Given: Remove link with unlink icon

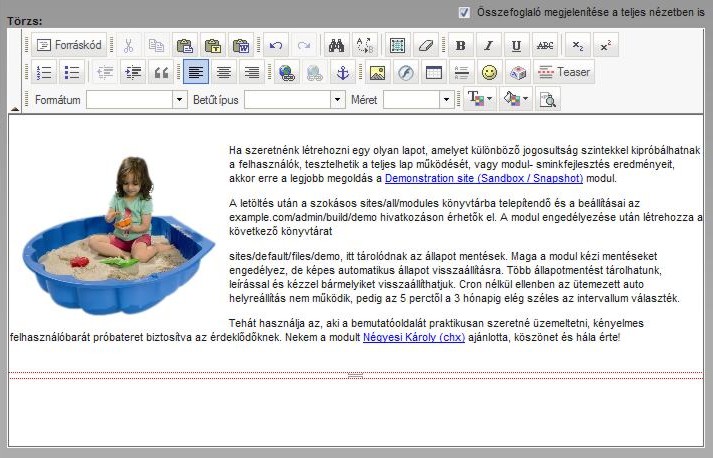Looking at the screenshot, I should pos(315,72).
